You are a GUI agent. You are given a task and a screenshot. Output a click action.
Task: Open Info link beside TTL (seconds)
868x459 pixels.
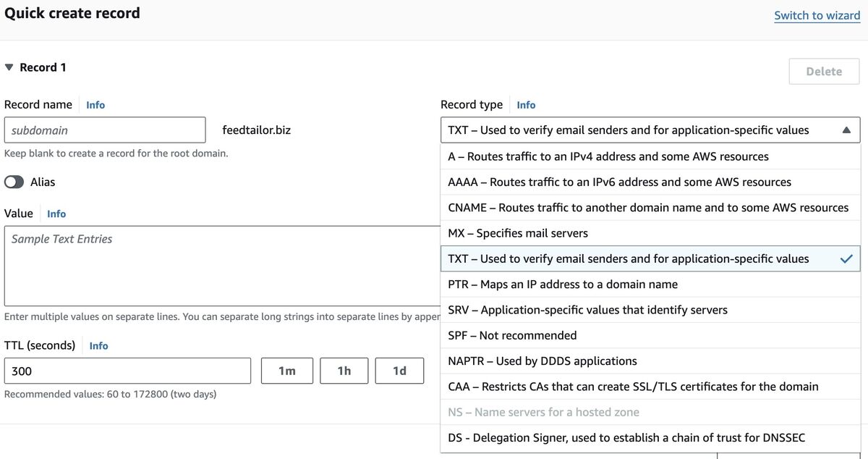click(98, 346)
